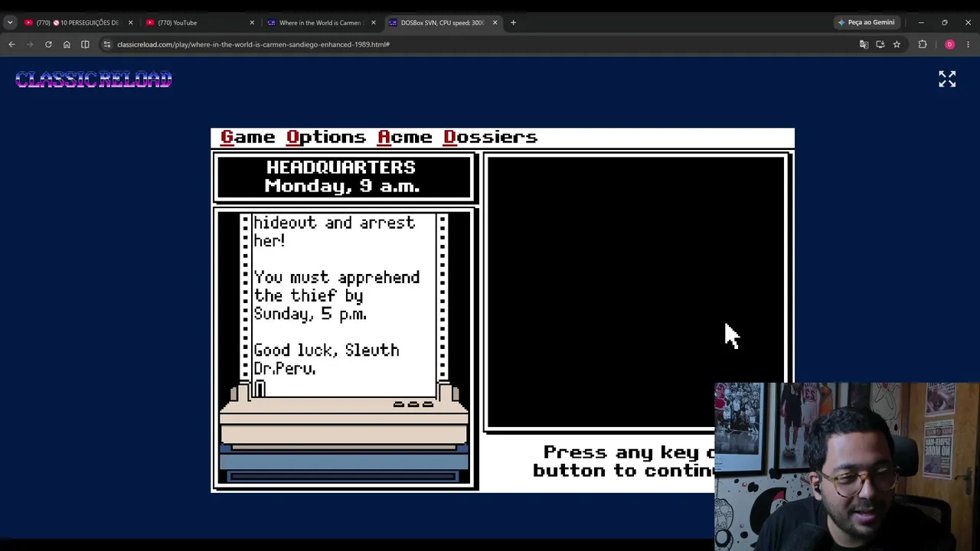
Task: Reload the current page
Action: click(x=48, y=44)
